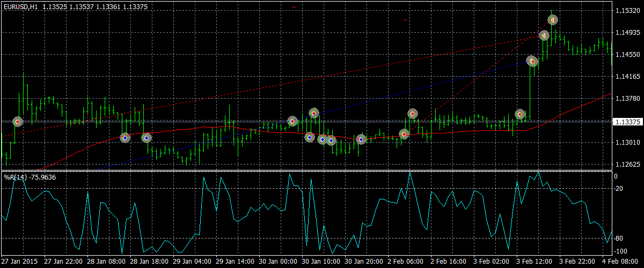Viewport: 644px width, 268px height.
Task: Click the 1.14165 price scale label
Action: coord(627,77)
